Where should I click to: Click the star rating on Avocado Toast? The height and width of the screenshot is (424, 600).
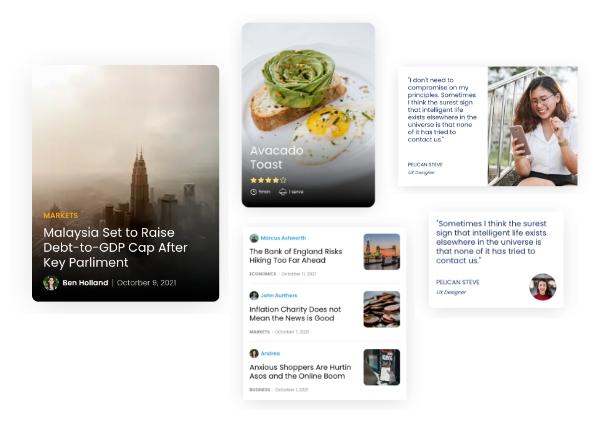[x=268, y=179]
